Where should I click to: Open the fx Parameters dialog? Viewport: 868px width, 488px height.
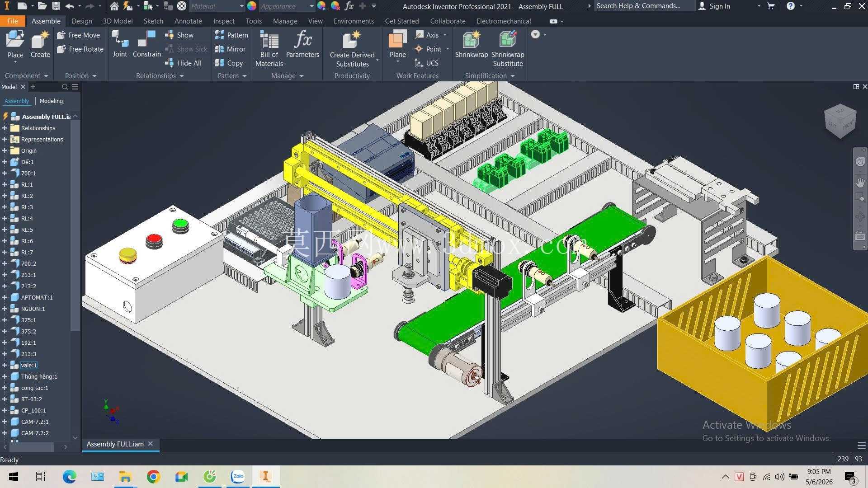click(302, 44)
